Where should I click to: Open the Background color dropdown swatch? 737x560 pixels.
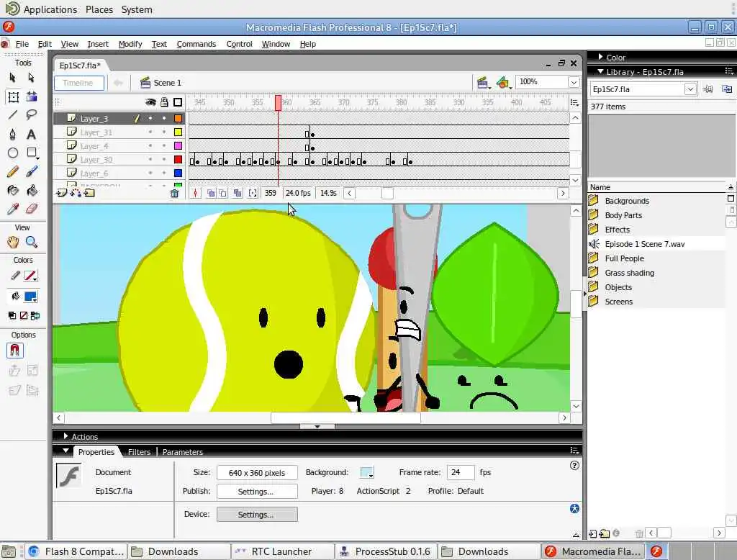(x=366, y=472)
